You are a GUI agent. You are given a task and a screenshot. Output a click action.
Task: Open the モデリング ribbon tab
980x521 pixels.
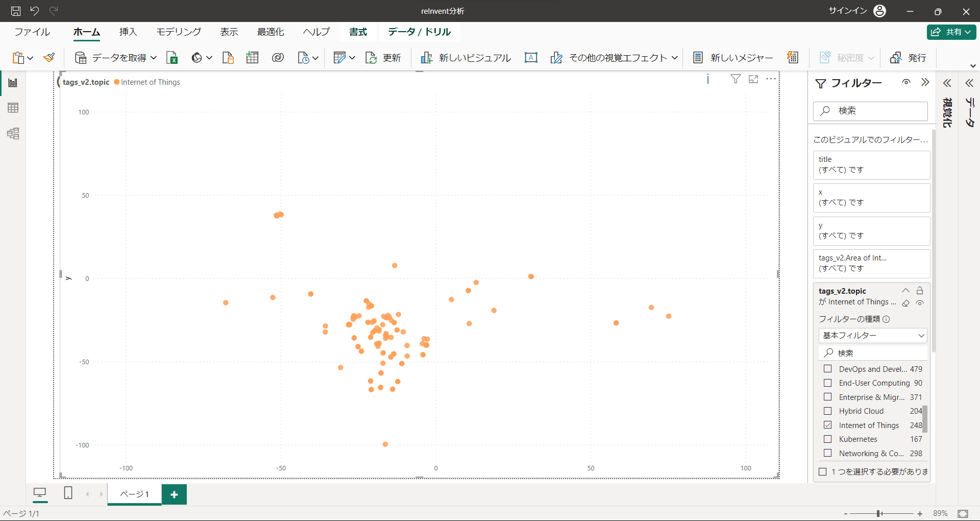click(x=179, y=32)
